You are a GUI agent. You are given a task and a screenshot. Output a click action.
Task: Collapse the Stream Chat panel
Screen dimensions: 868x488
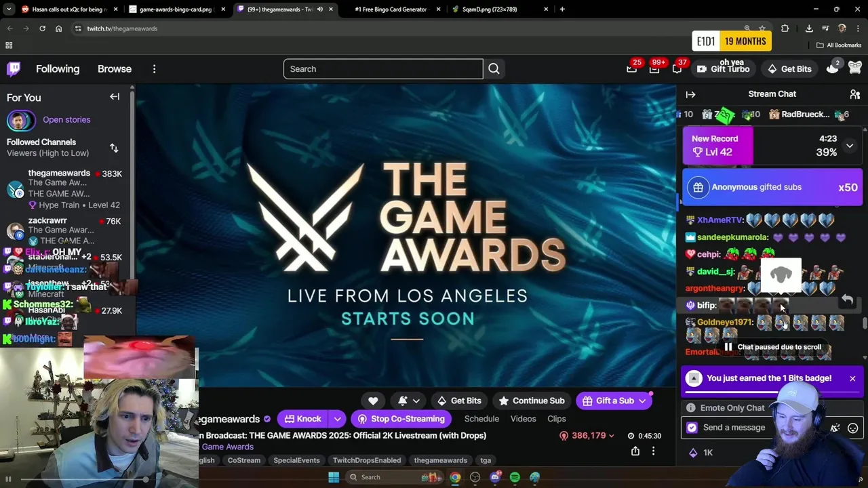tap(690, 94)
